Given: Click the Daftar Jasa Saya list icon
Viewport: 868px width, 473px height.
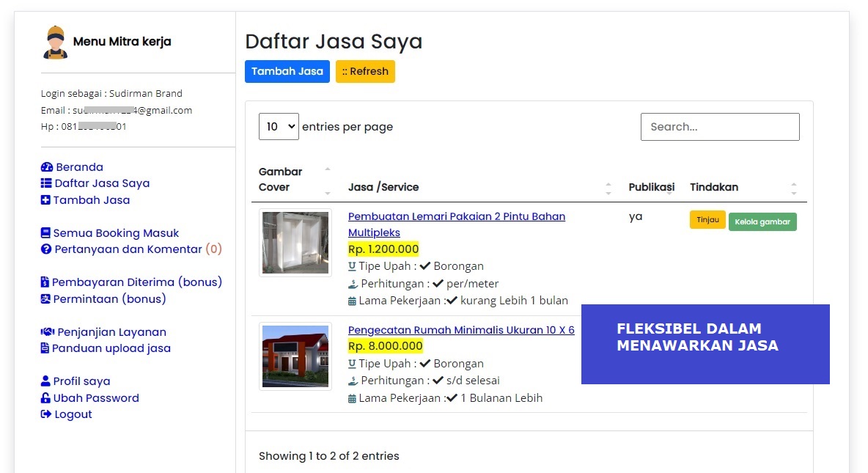Looking at the screenshot, I should coord(47,183).
